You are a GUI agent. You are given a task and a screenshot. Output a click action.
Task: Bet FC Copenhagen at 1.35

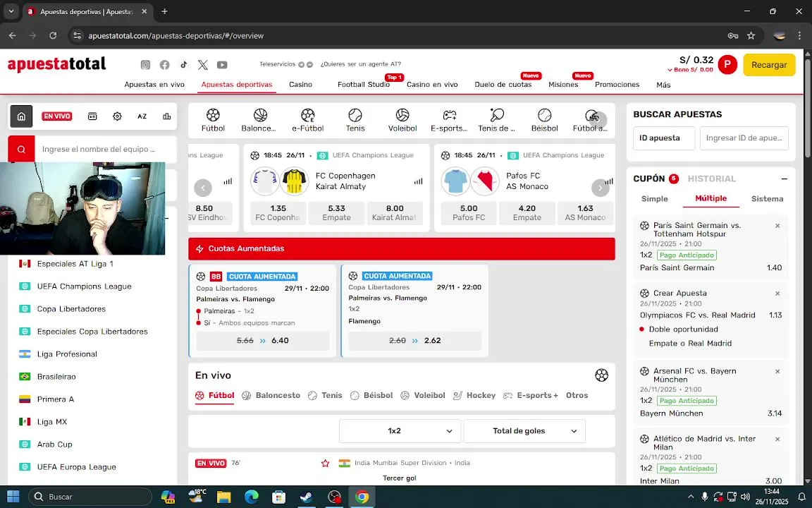(x=278, y=213)
